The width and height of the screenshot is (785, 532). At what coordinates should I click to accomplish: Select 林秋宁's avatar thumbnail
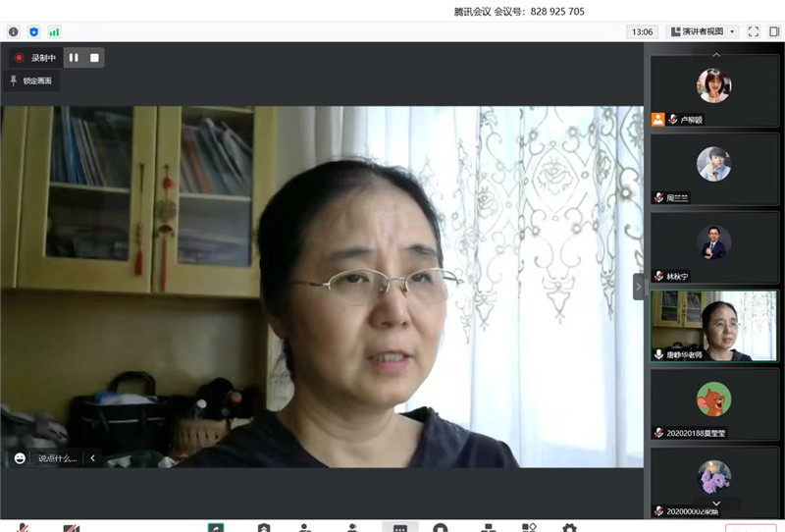coord(714,242)
